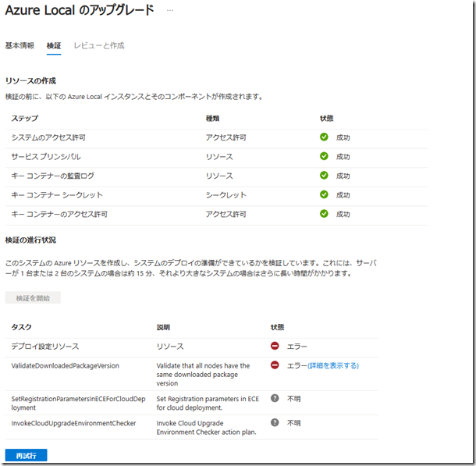
Task: Select the キー コンテナーの監査ログ step
Action: pyautogui.click(x=53, y=176)
